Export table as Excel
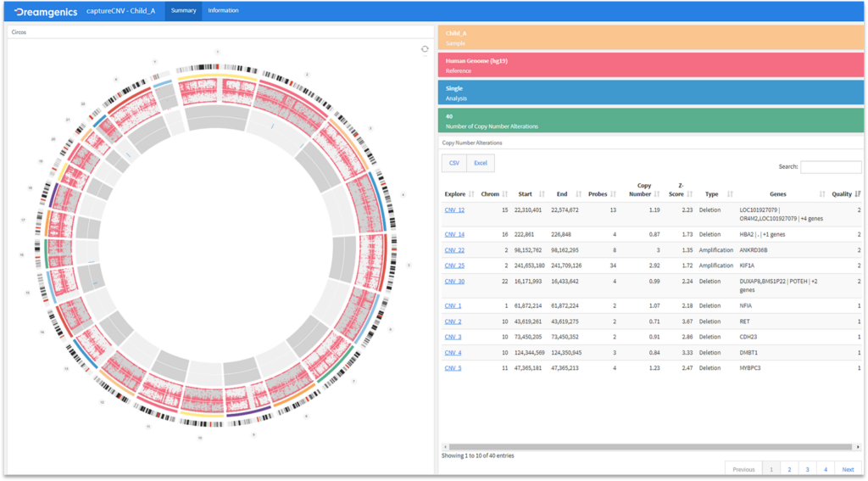The image size is (868, 481). pyautogui.click(x=481, y=163)
